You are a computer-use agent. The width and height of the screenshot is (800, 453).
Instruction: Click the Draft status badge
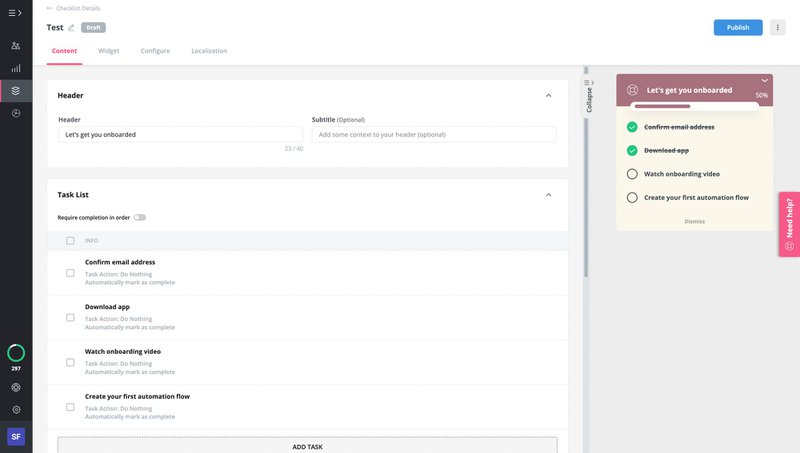click(x=93, y=28)
